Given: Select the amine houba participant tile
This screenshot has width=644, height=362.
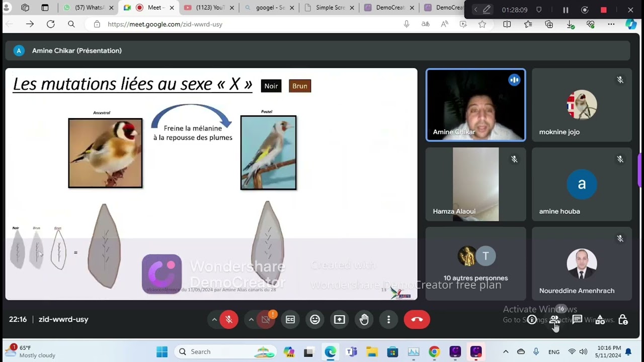Looking at the screenshot, I should click(x=582, y=184).
